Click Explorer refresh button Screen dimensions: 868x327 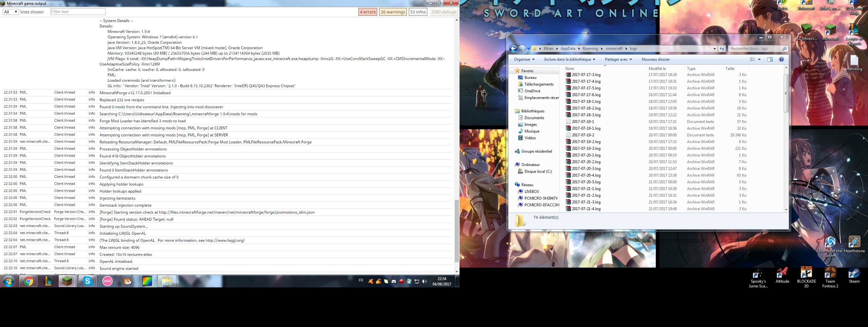click(x=722, y=49)
